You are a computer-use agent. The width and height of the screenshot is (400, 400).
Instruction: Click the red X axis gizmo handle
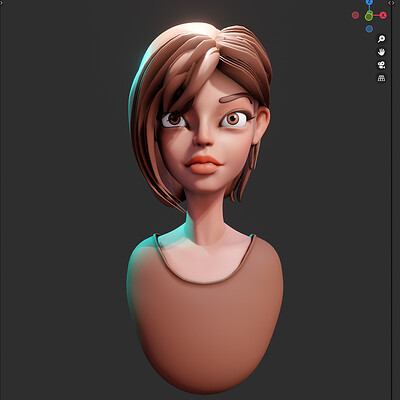383,15
